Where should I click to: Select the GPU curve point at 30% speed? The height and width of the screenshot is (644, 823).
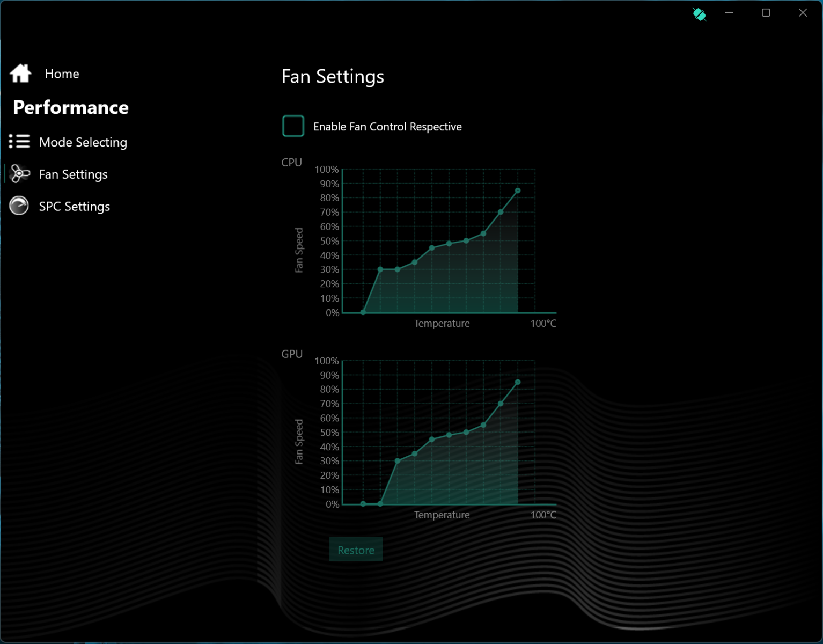coord(398,461)
